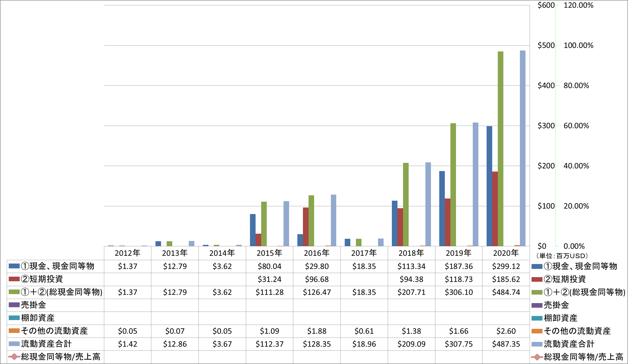Click the $3.67 total current assets cell

[222, 344]
